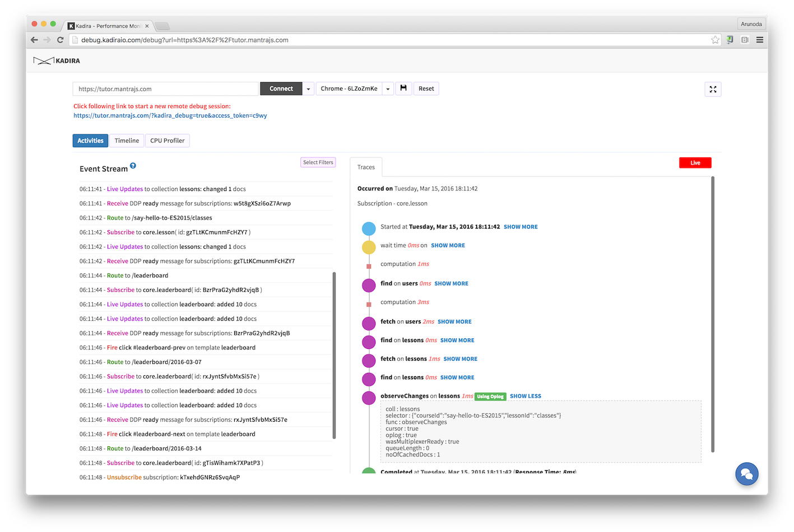The width and height of the screenshot is (794, 532).
Task: Select Subscribe to core.leaderboard BzrPraG2yhdR2vjqB event
Action: [x=206, y=290]
